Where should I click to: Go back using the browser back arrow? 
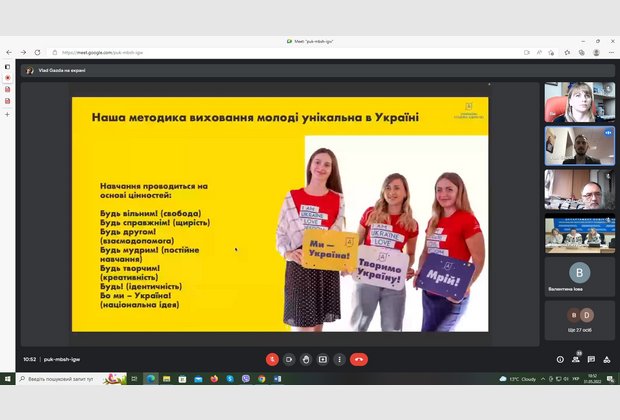pos(9,52)
